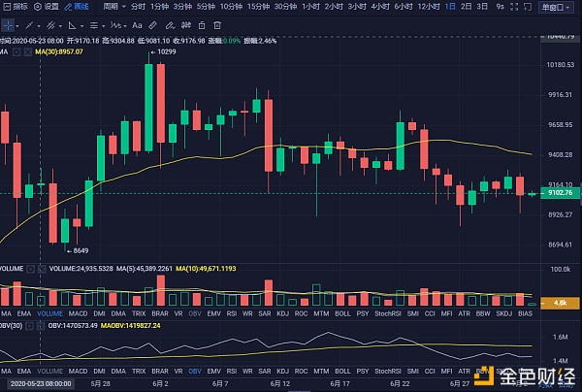Select the wave pattern drawing tool

[115, 25]
